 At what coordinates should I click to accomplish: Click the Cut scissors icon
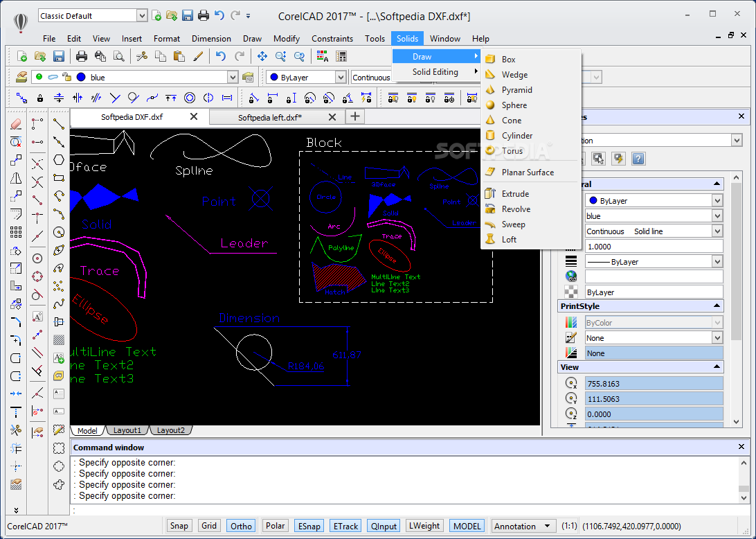click(x=142, y=56)
